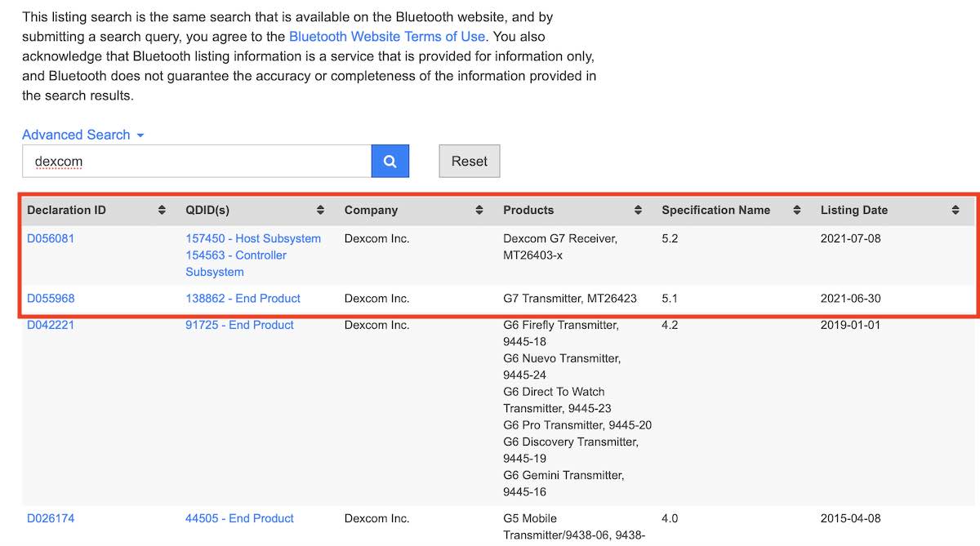980x546 pixels.
Task: Sort by Declaration ID column arrows
Action: click(162, 211)
